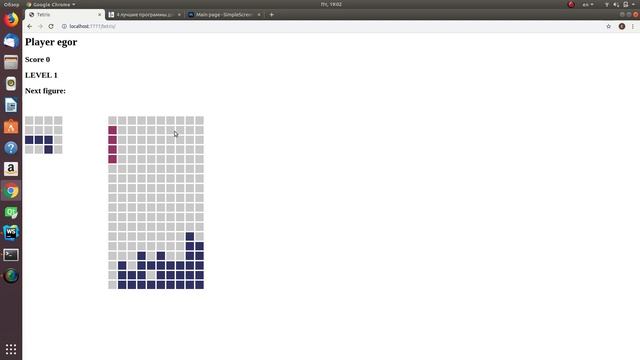Screen dimensions: 640x360
Task: Open the volume indicator in top bar
Action: click(616, 4)
